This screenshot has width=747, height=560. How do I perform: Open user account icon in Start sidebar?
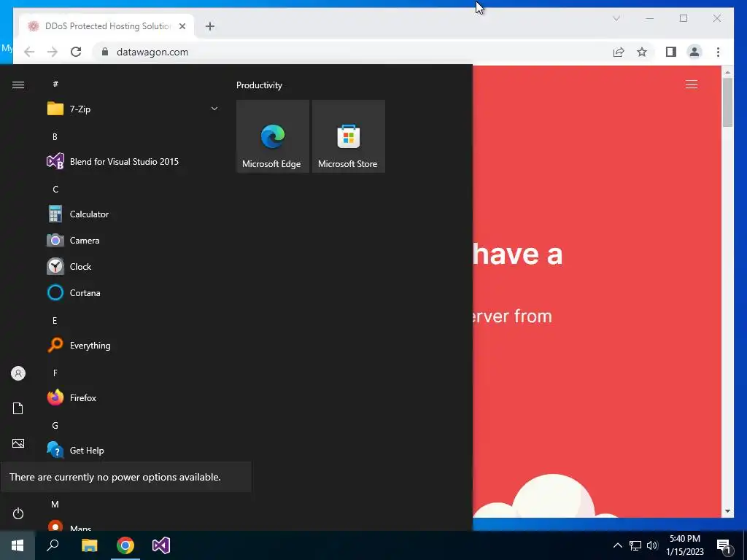click(18, 373)
